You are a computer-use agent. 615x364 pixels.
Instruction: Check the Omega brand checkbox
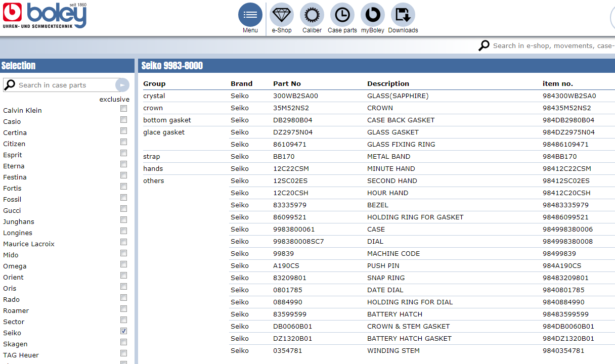[123, 264]
